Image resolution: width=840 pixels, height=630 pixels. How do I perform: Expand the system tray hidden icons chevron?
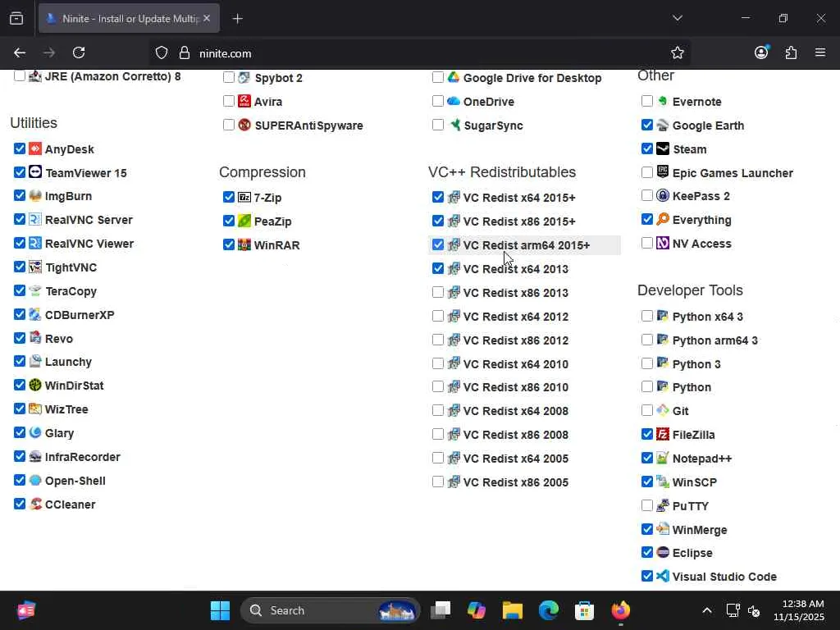point(706,610)
